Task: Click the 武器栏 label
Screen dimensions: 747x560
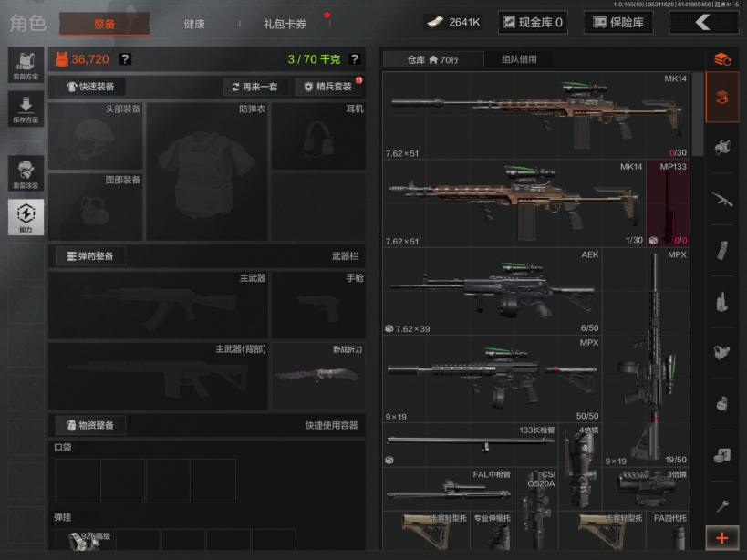Action: tap(345, 256)
